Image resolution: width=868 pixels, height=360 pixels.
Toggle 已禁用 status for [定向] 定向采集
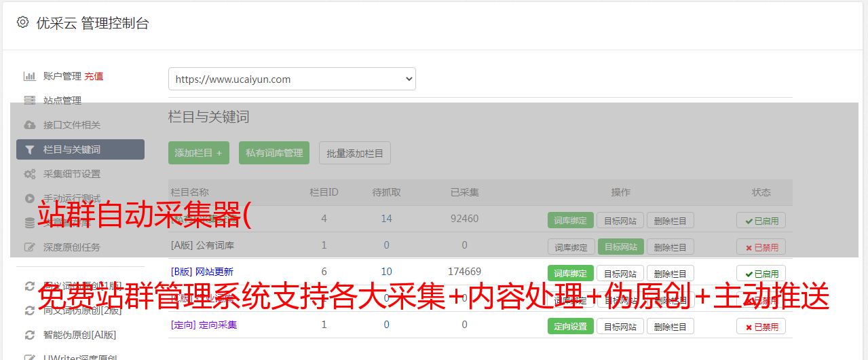tap(761, 326)
